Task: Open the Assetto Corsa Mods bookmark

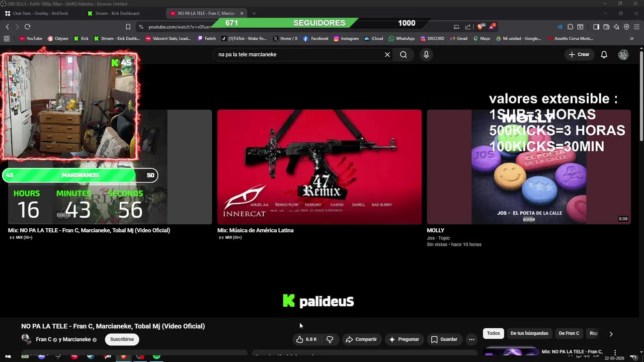Action: point(570,38)
